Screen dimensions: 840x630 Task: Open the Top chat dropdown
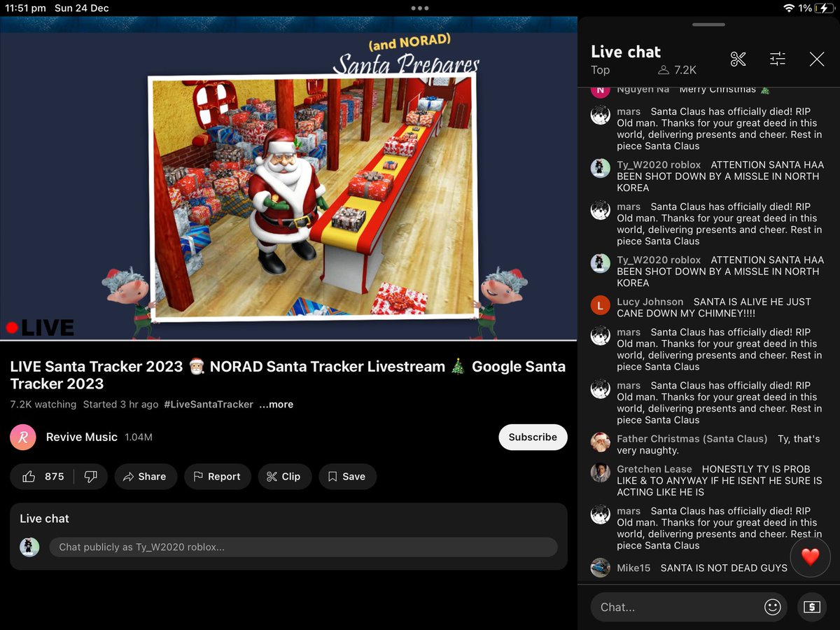click(x=601, y=70)
